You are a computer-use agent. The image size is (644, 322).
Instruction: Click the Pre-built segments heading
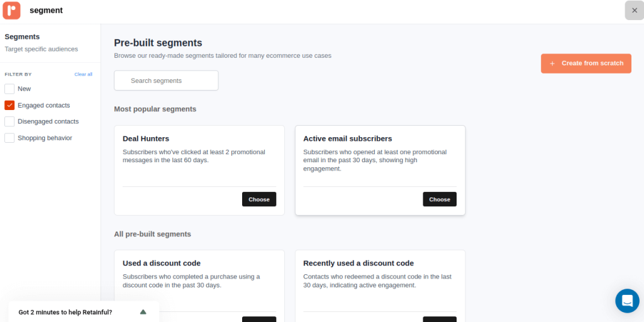pos(158,43)
